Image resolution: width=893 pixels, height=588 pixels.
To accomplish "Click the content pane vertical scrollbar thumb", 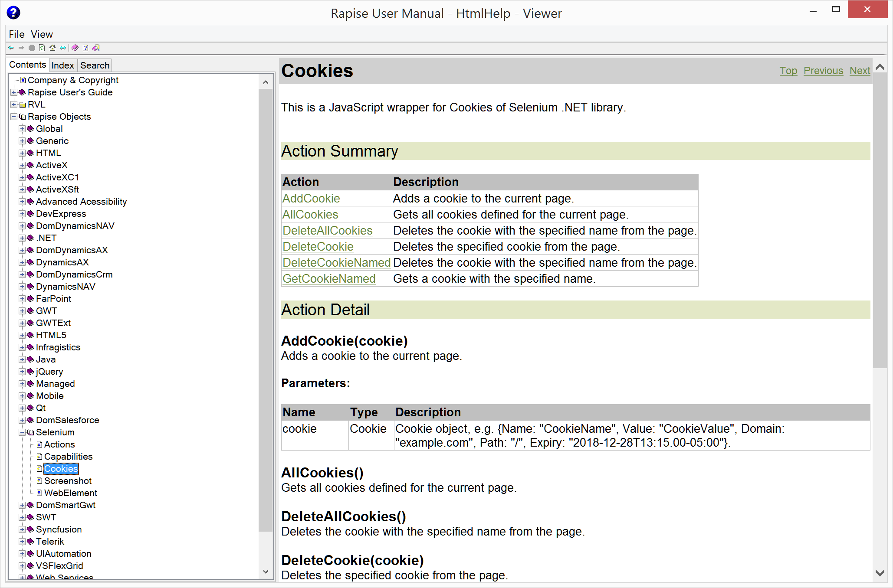I will (x=880, y=221).
